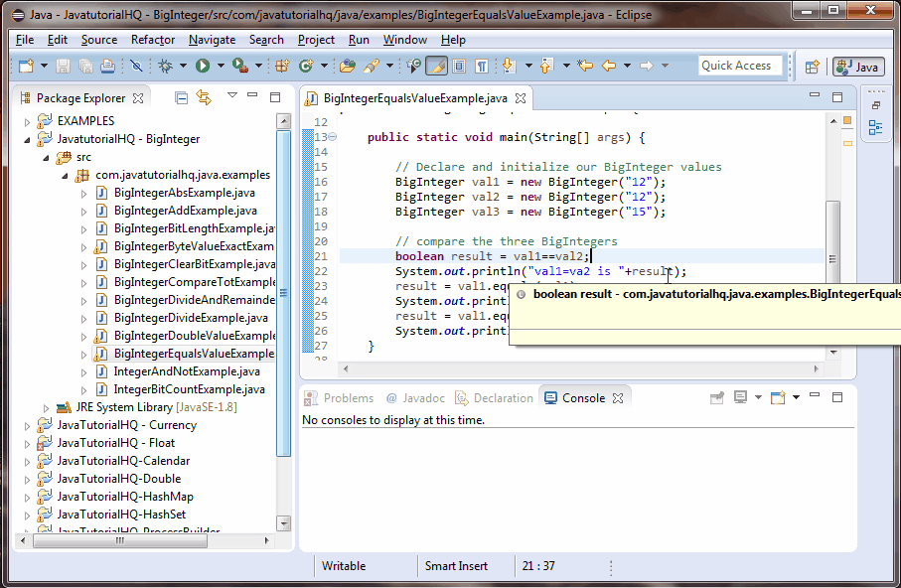Open a new console in the Console view
901x588 pixels.
click(777, 398)
